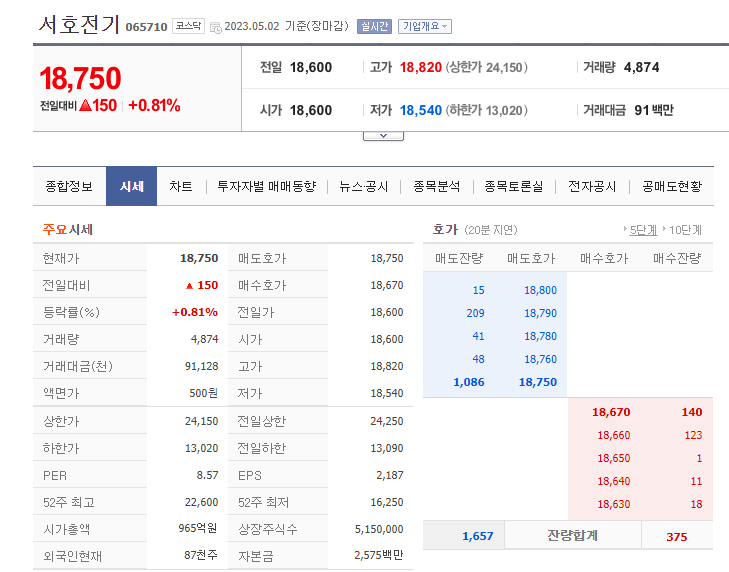Screen dimensions: 729x572
Task: Click the ask price 18,780 in order book
Action: [x=540, y=336]
